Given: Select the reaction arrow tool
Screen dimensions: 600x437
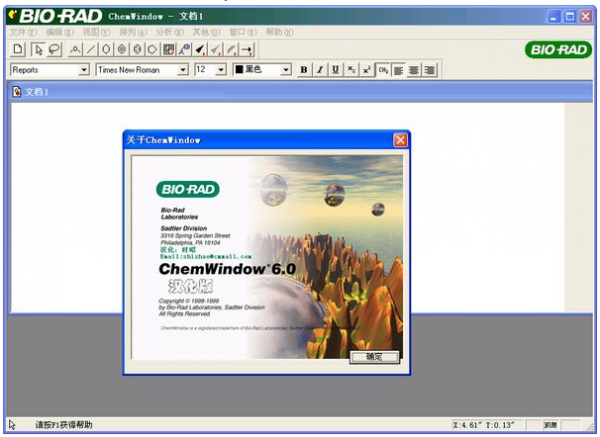Looking at the screenshot, I should point(247,49).
